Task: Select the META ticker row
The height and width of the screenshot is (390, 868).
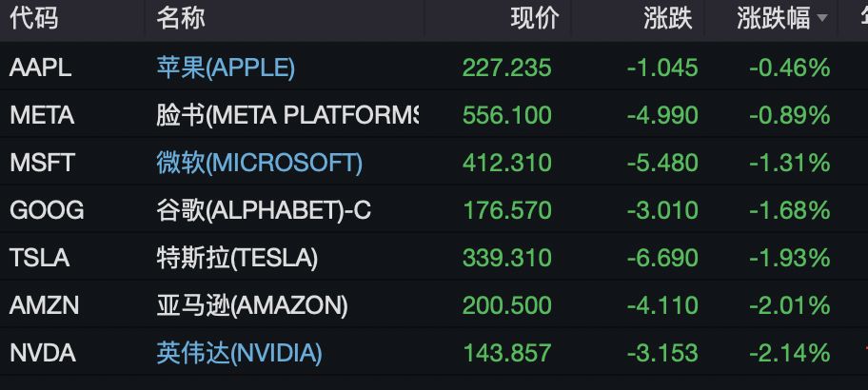Action: click(42, 115)
